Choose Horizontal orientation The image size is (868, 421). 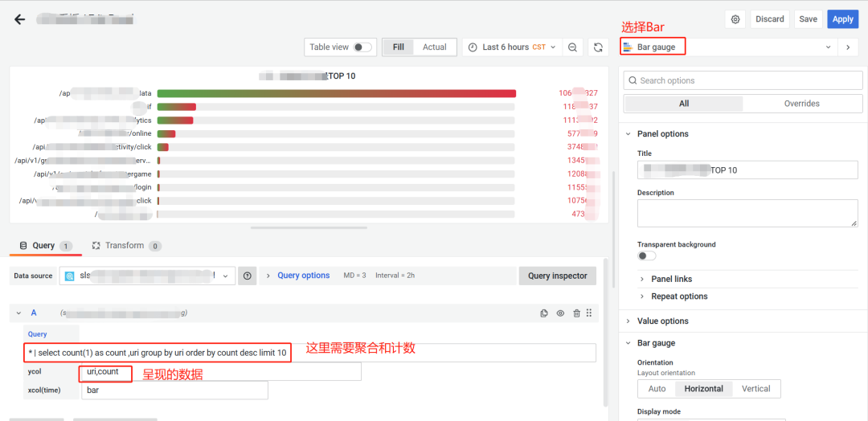click(703, 388)
